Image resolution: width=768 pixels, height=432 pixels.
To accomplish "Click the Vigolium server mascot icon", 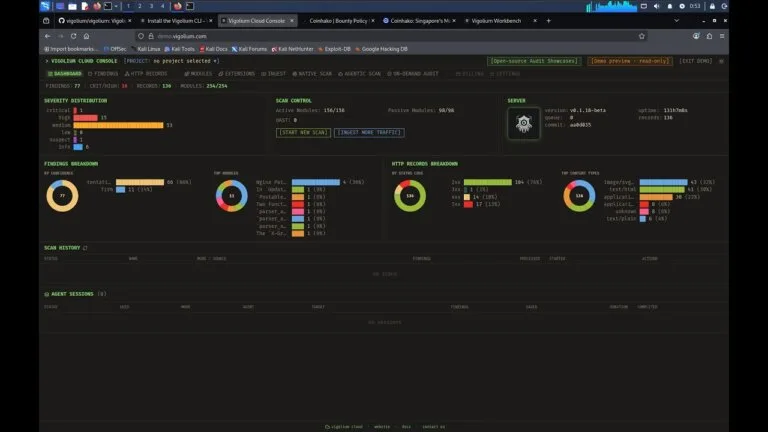I will pos(524,123).
